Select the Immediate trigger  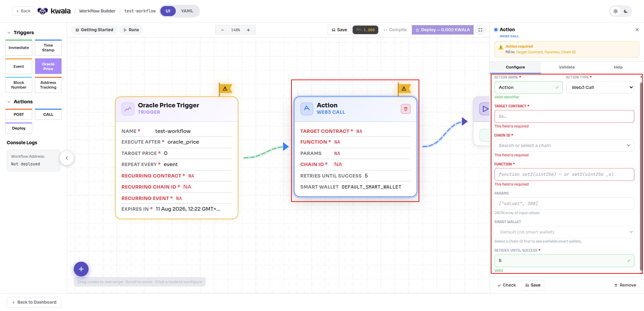click(19, 48)
